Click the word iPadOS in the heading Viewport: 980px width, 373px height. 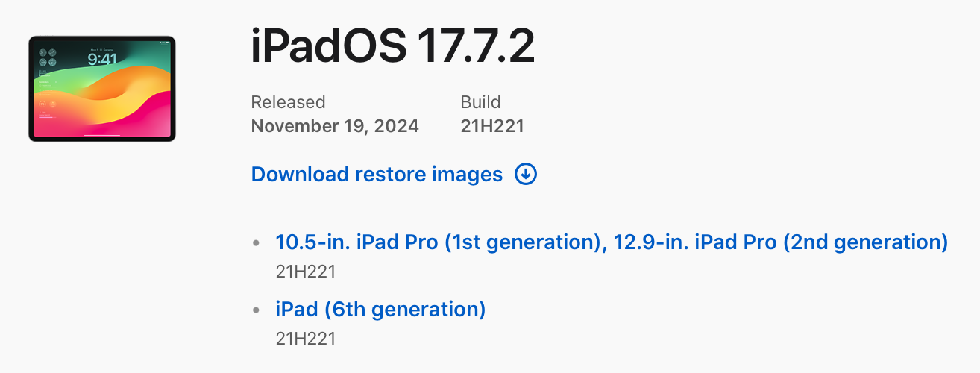[x=328, y=48]
